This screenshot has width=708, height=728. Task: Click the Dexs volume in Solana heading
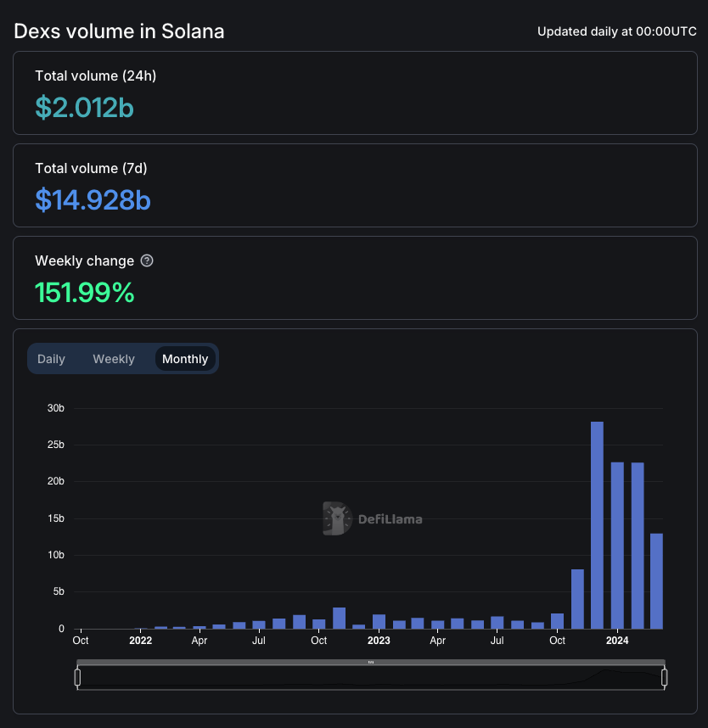(x=119, y=31)
